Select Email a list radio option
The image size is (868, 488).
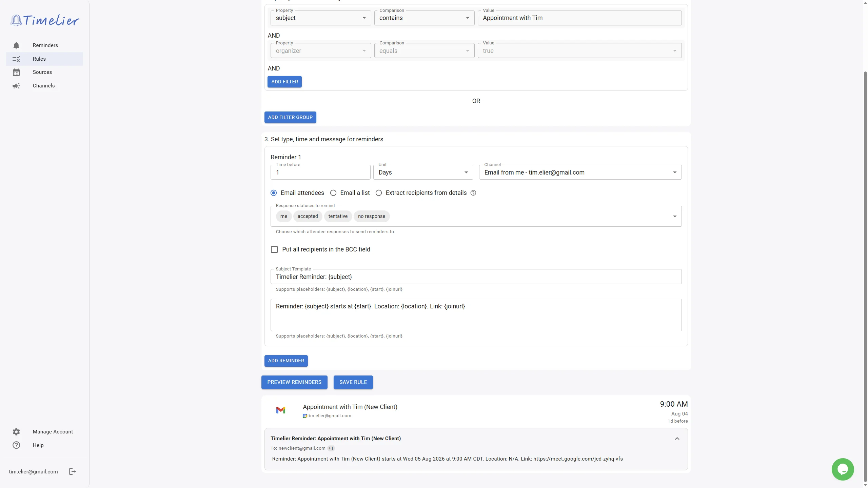(333, 193)
